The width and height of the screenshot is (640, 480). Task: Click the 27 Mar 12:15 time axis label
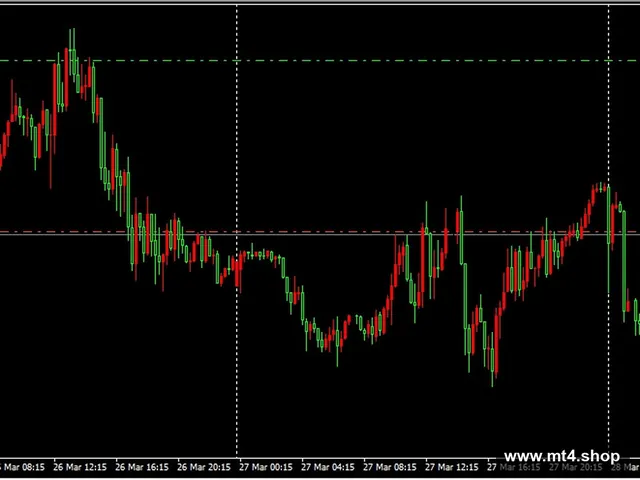pos(452,467)
